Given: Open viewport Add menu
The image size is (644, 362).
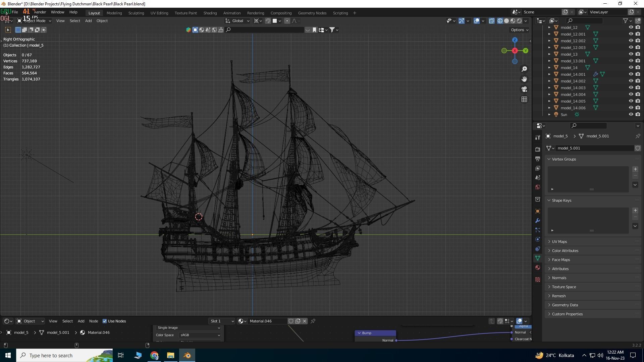Looking at the screenshot, I should pyautogui.click(x=88, y=21).
